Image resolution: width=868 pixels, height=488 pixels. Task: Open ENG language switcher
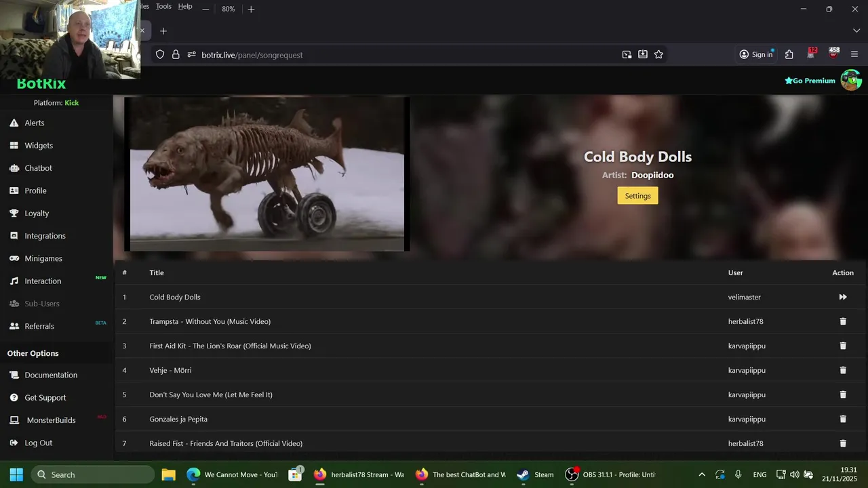pyautogui.click(x=759, y=474)
